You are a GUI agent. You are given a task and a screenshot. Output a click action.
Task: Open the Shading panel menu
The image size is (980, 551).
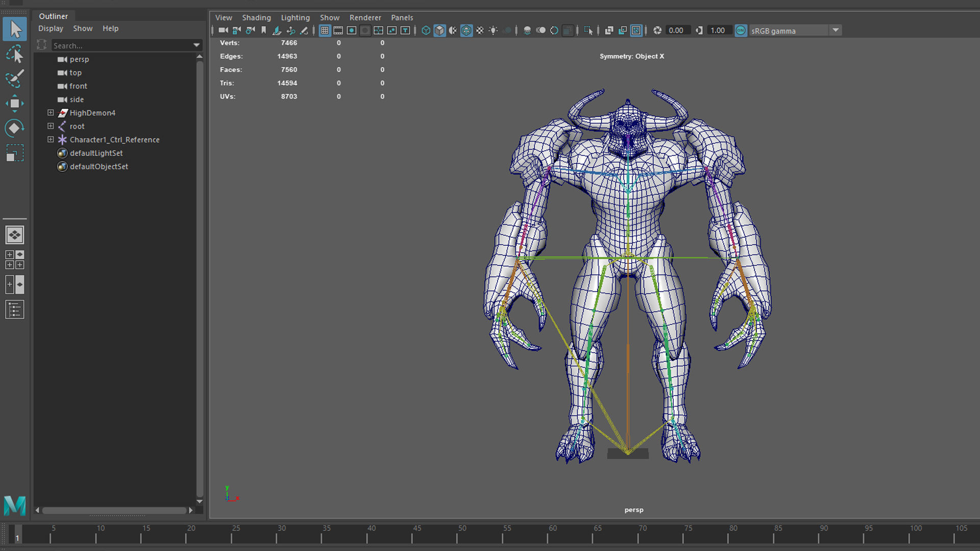[x=256, y=17]
